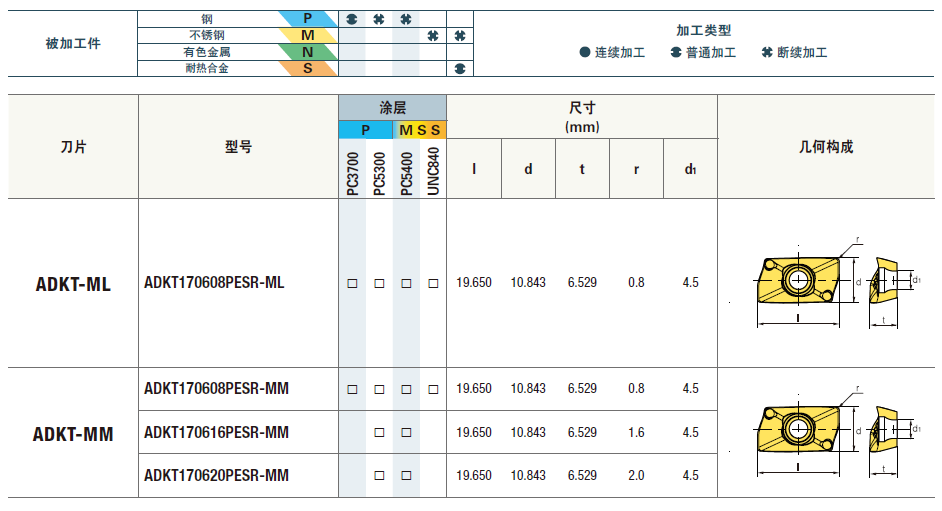Viewport: 942px width, 511px height.
Task: Check PC3700 box for ADKT170608PESR-MM
Action: click(353, 390)
